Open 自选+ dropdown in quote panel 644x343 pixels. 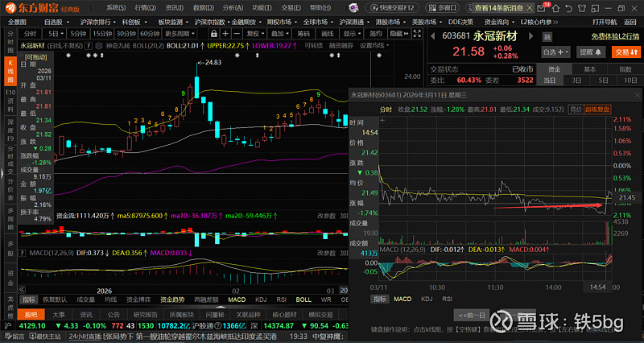pos(556,52)
